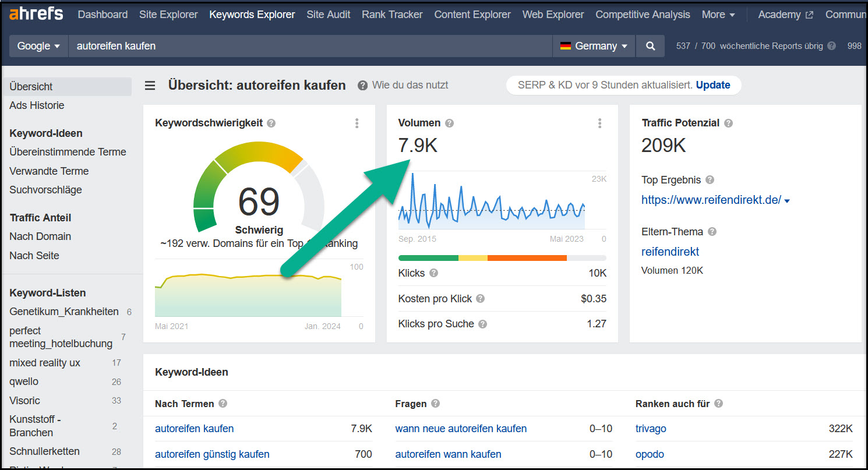Click the keyword search input field
The height and width of the screenshot is (470, 868).
pos(310,46)
